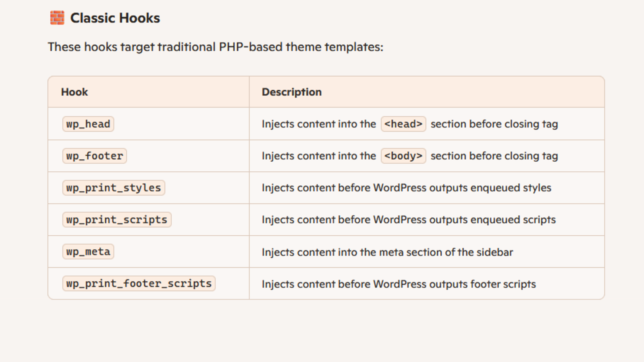Select the wp_print_footer_scripts hook code chip

click(139, 284)
